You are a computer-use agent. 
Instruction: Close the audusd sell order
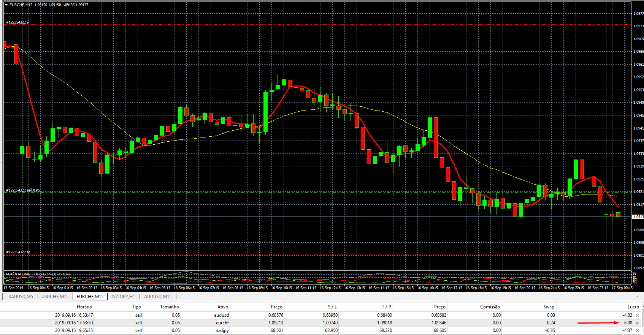tap(638, 315)
